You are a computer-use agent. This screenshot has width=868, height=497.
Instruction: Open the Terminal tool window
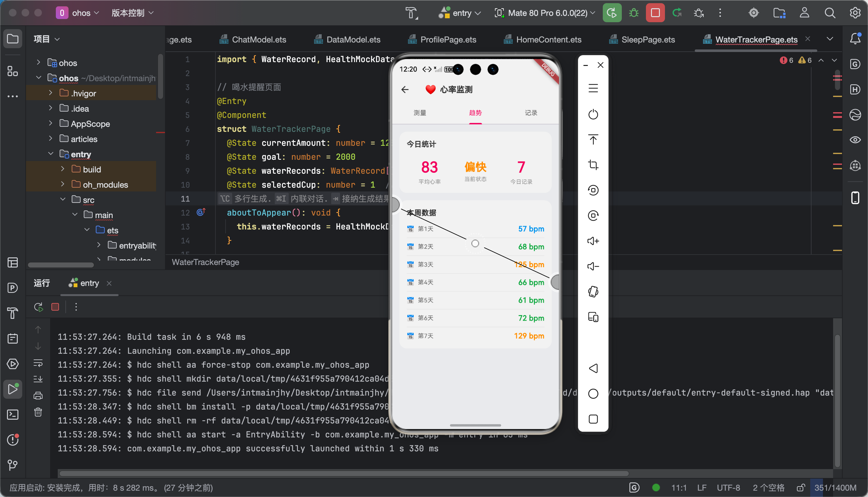click(13, 415)
